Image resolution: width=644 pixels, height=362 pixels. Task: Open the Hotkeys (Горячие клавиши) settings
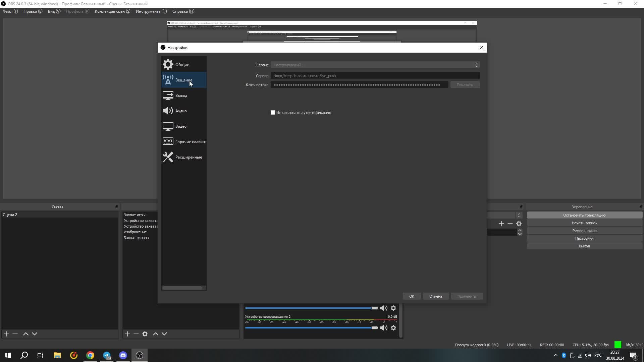190,142
